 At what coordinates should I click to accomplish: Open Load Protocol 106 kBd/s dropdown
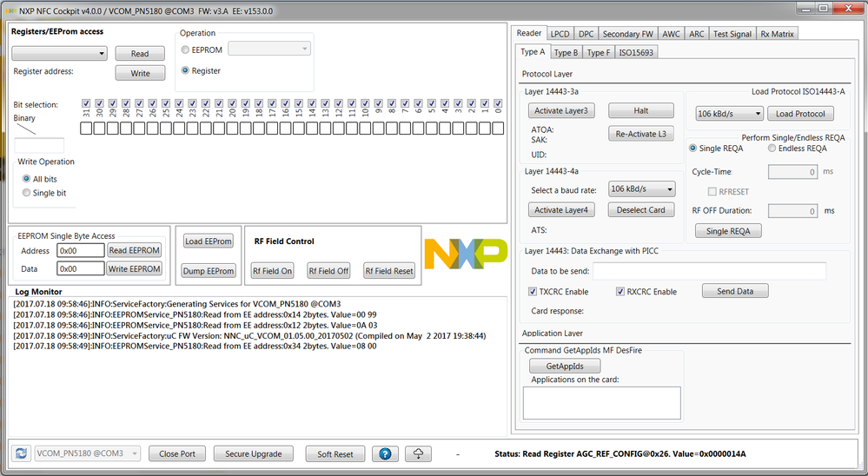click(x=730, y=114)
